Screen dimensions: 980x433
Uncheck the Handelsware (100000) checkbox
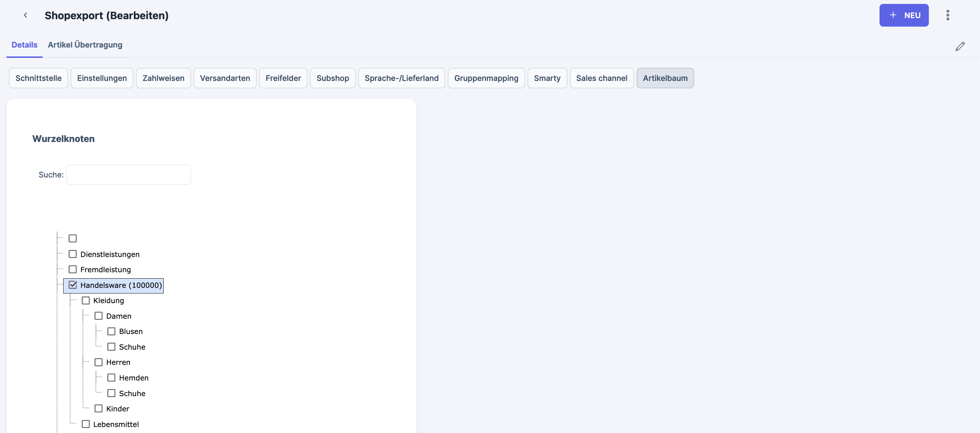tap(73, 285)
